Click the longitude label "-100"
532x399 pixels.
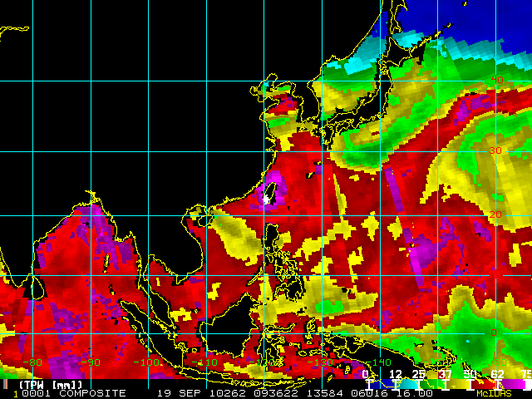(148, 362)
